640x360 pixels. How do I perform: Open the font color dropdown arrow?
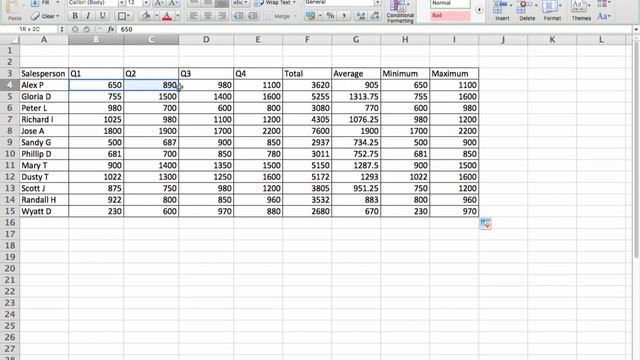point(178,16)
